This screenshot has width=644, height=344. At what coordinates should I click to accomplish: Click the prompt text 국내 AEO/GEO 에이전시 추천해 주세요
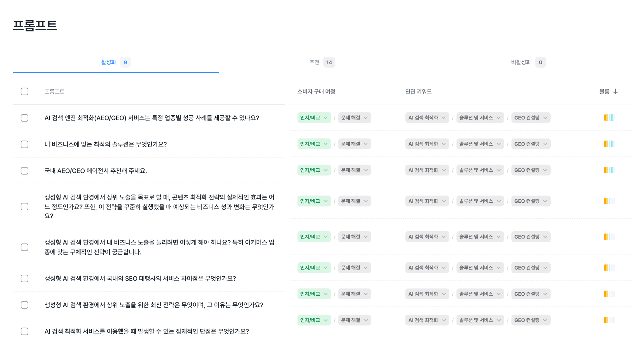(96, 171)
